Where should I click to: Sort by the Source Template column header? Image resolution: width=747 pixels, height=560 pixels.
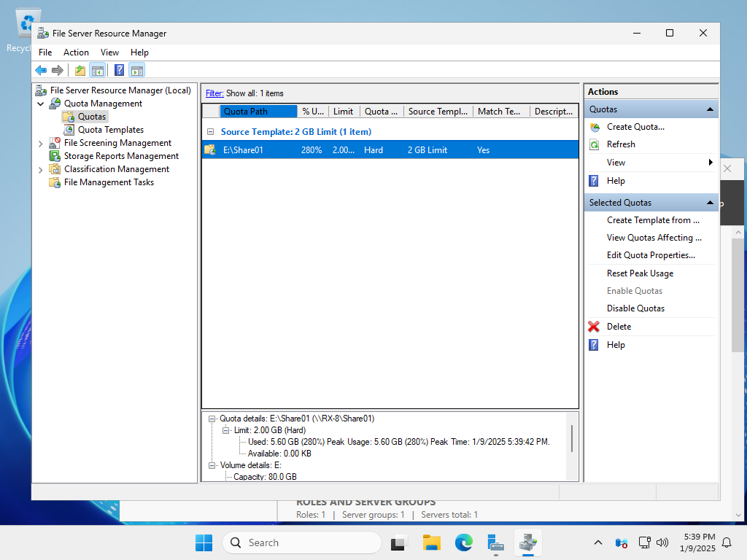pyautogui.click(x=438, y=112)
